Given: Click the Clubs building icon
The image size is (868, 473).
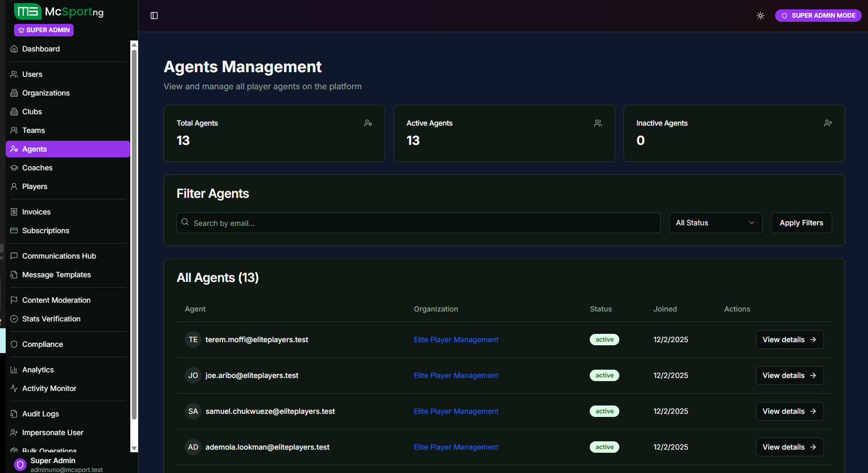Looking at the screenshot, I should [x=14, y=112].
